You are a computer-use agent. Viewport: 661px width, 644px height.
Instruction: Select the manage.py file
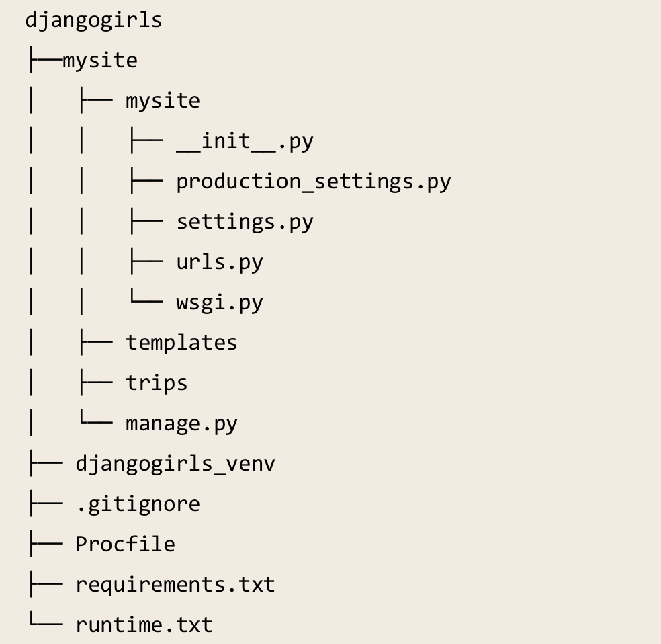(181, 424)
